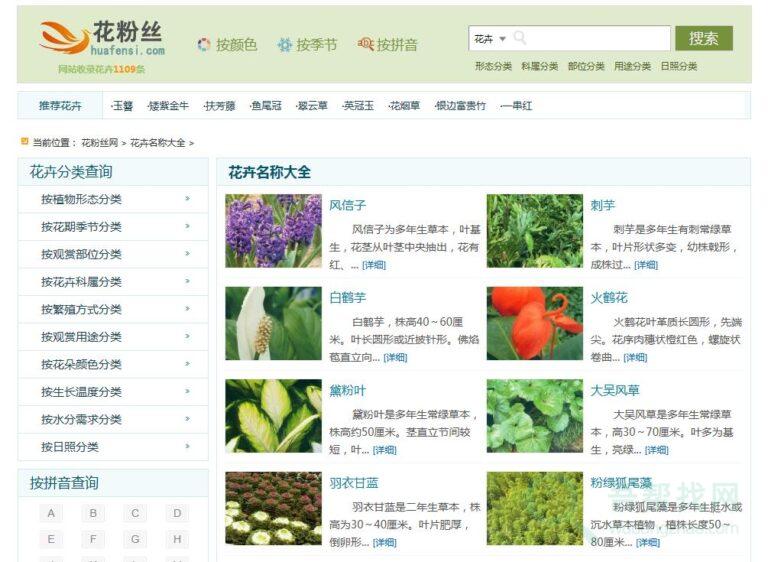Image resolution: width=768 pixels, height=562 pixels.
Task: Click the 按拼音 icon
Action: click(365, 45)
